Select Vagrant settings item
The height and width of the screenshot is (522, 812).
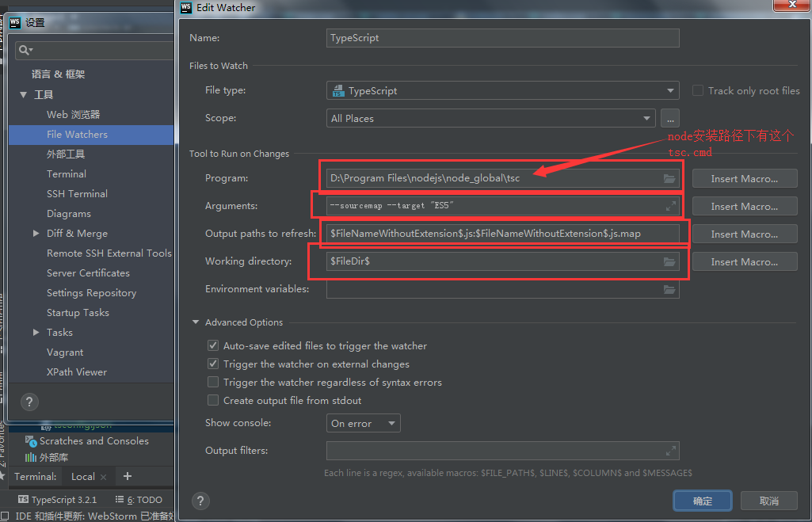coord(91,352)
